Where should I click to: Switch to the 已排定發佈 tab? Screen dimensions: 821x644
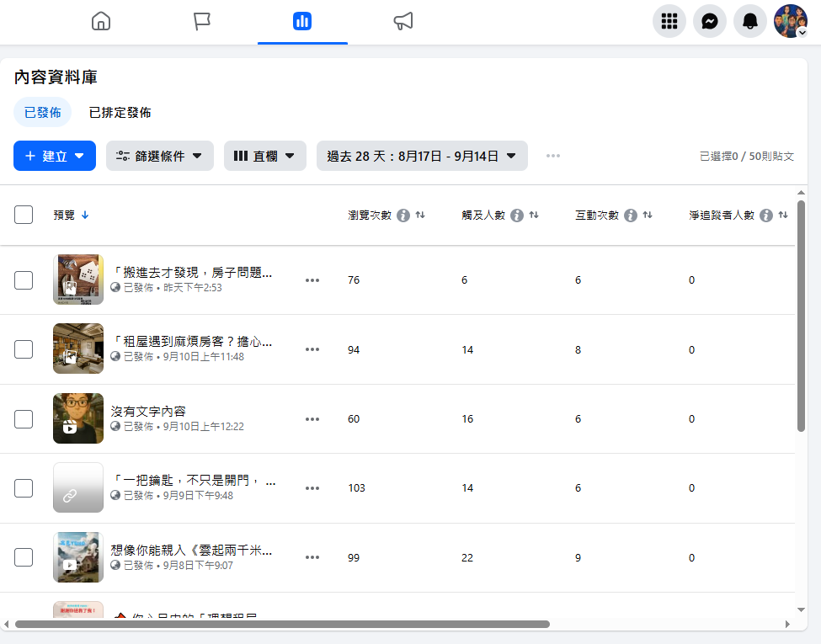pyautogui.click(x=120, y=113)
